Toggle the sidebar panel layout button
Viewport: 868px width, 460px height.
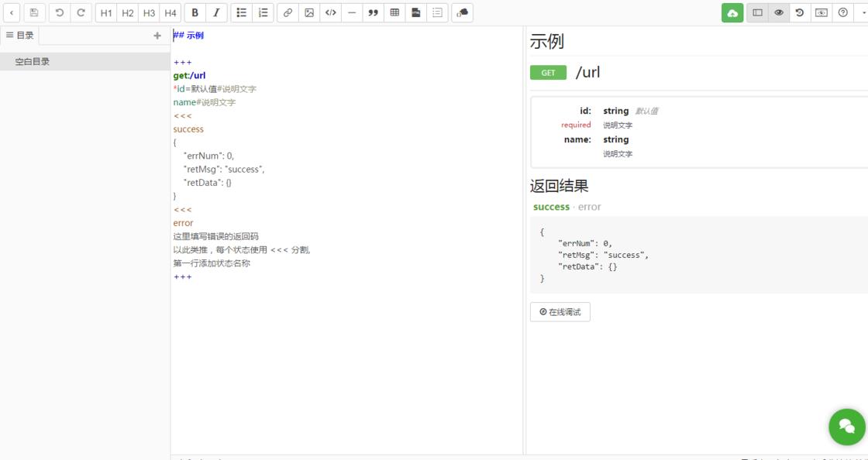tap(758, 12)
